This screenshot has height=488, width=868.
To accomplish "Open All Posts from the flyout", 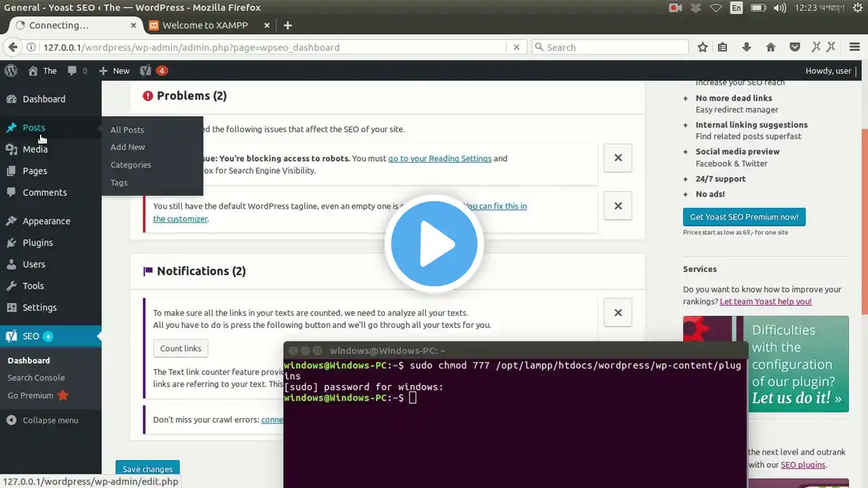I will pos(127,129).
